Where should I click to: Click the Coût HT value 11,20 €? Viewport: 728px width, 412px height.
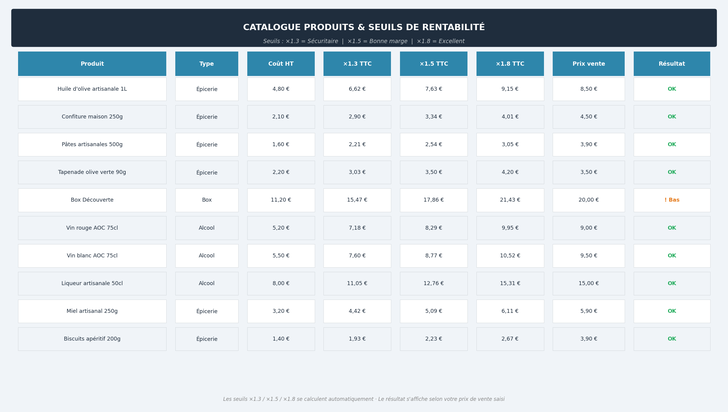coord(281,200)
